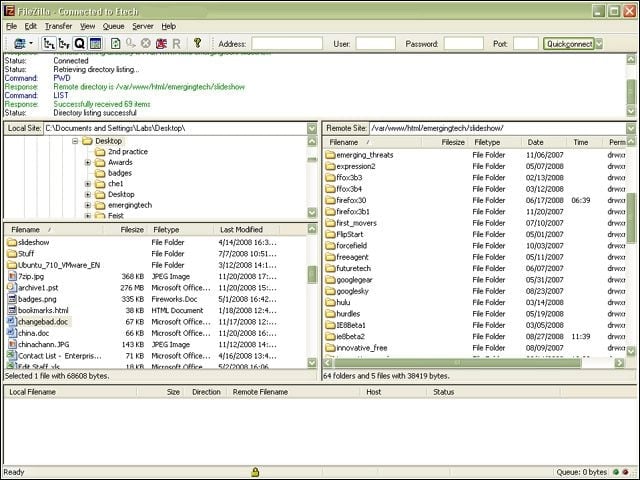Screen dimensions: 640x480
Task: Click remote list horizontal scrollbar right arrow
Action: (620, 363)
